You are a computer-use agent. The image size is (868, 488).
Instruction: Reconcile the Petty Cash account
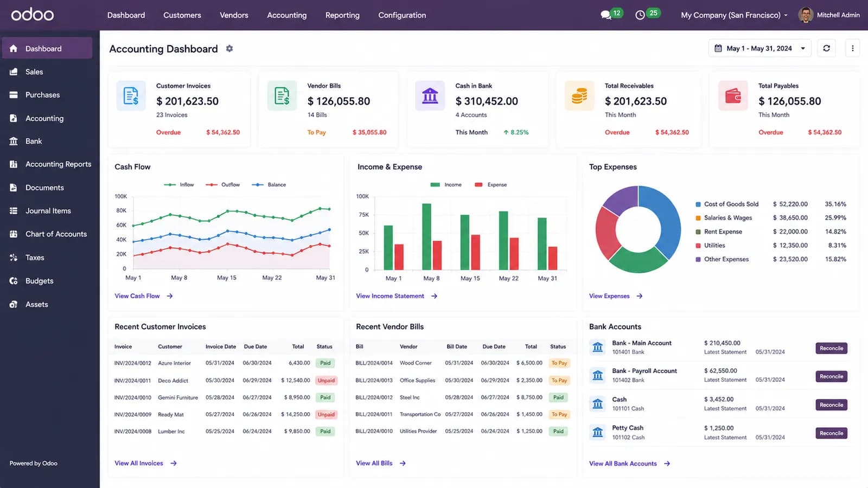(831, 433)
